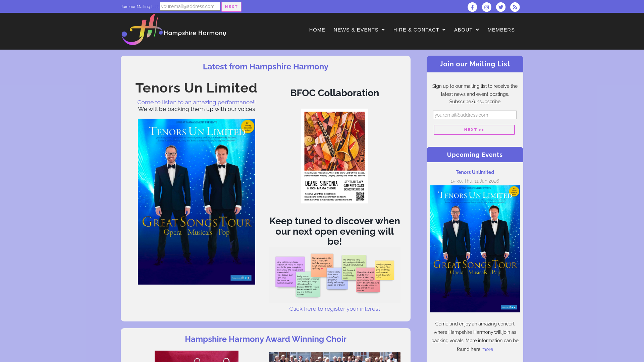
Task: Click the NEXT button in top bar
Action: pos(231,7)
